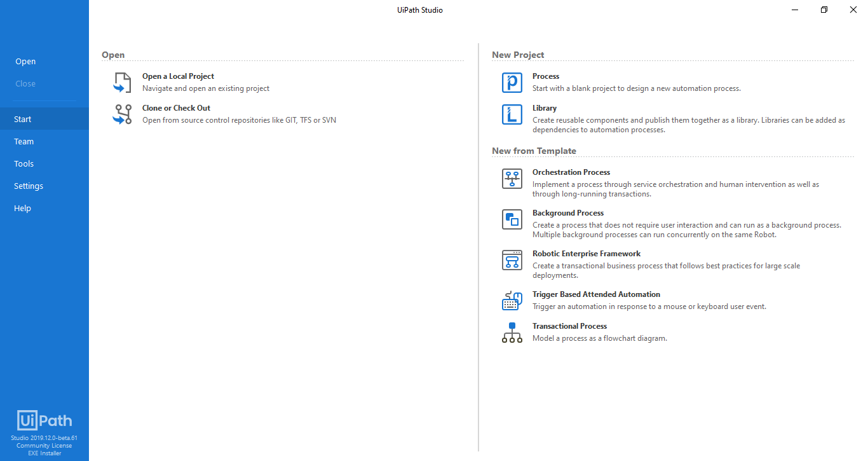The width and height of the screenshot is (868, 461).
Task: Click the Community License text
Action: click(x=44, y=446)
